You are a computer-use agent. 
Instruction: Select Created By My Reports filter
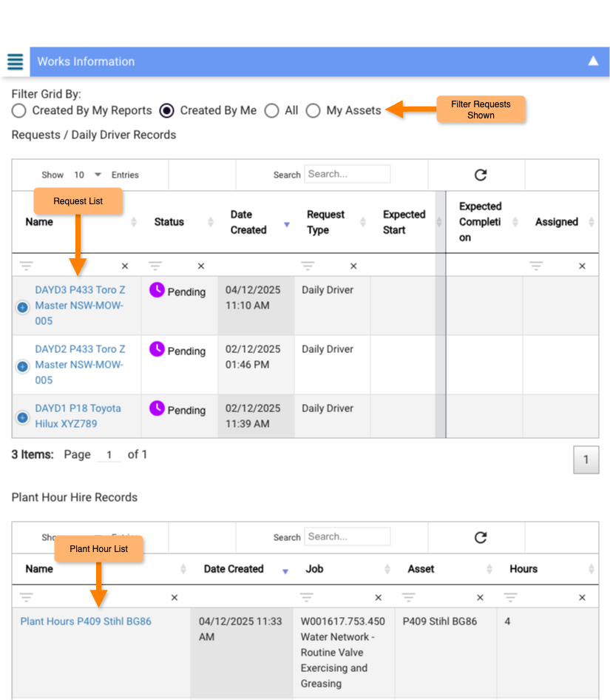pos(19,110)
